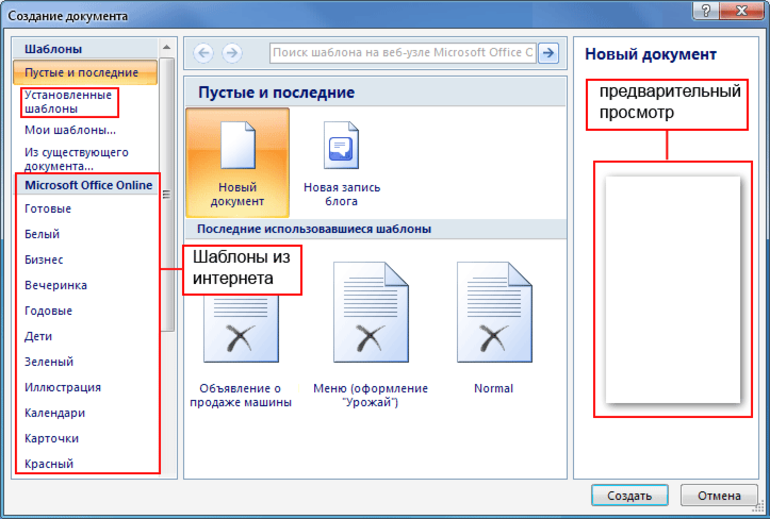The image size is (770, 519).
Task: Select the Годовые category
Action: 48,311
